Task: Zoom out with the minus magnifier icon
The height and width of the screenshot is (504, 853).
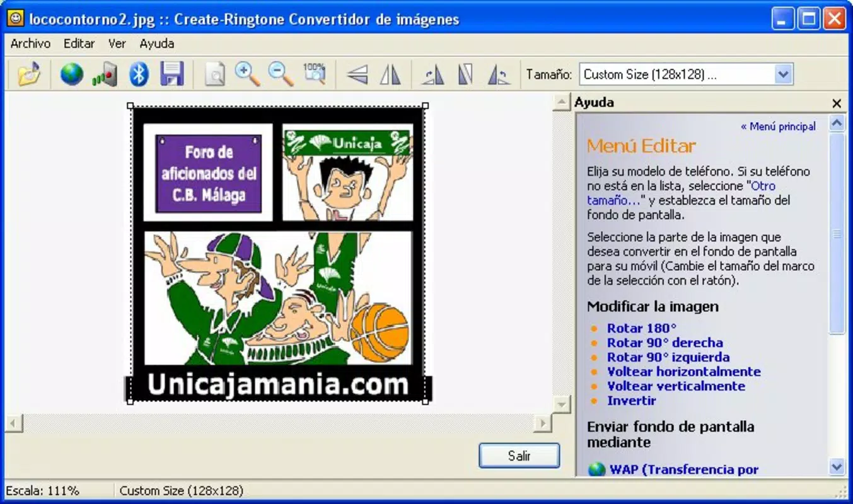Action: (x=281, y=74)
